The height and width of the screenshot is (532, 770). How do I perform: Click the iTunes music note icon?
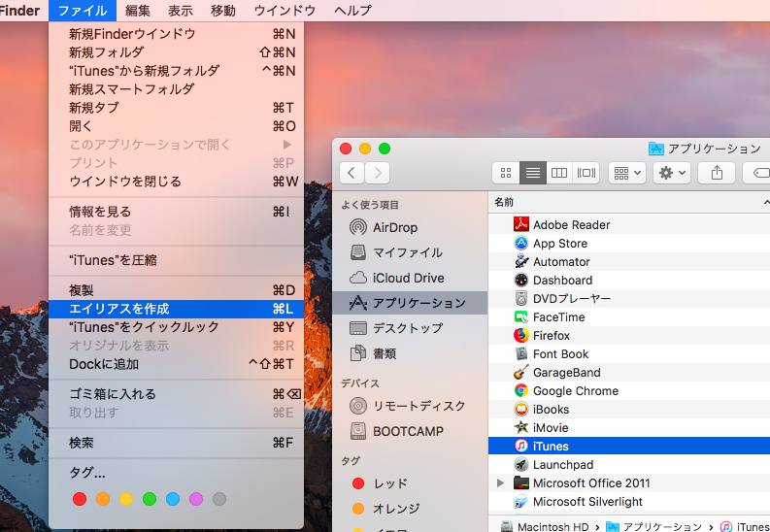tap(521, 447)
